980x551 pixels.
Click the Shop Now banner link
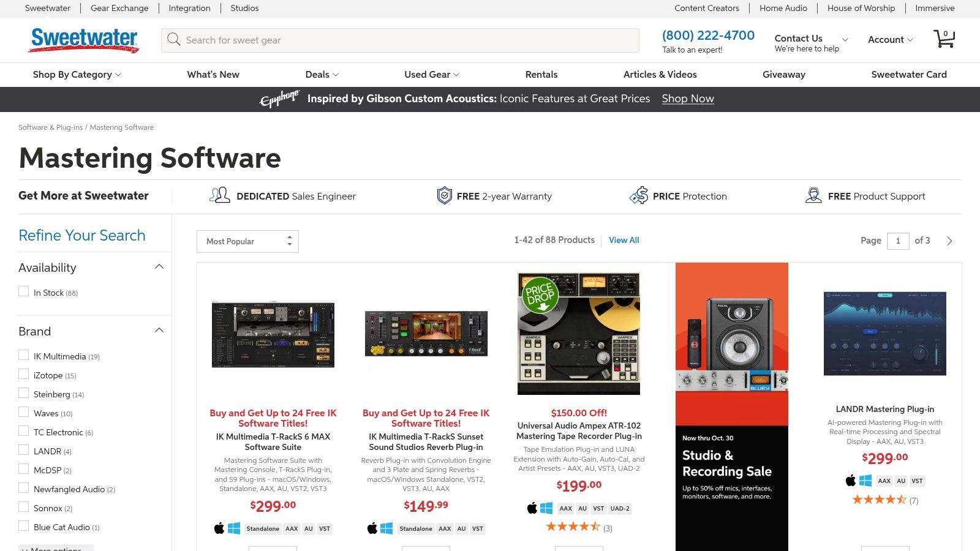(688, 99)
